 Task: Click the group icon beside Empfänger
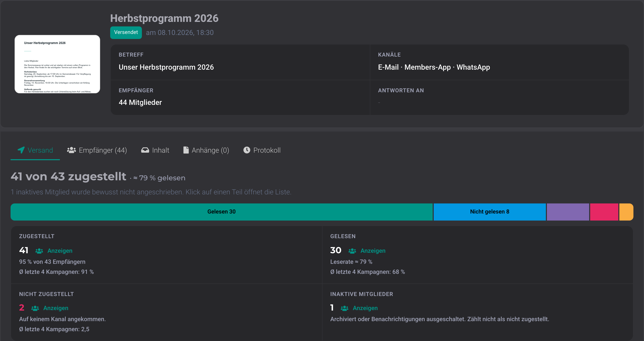(71, 150)
